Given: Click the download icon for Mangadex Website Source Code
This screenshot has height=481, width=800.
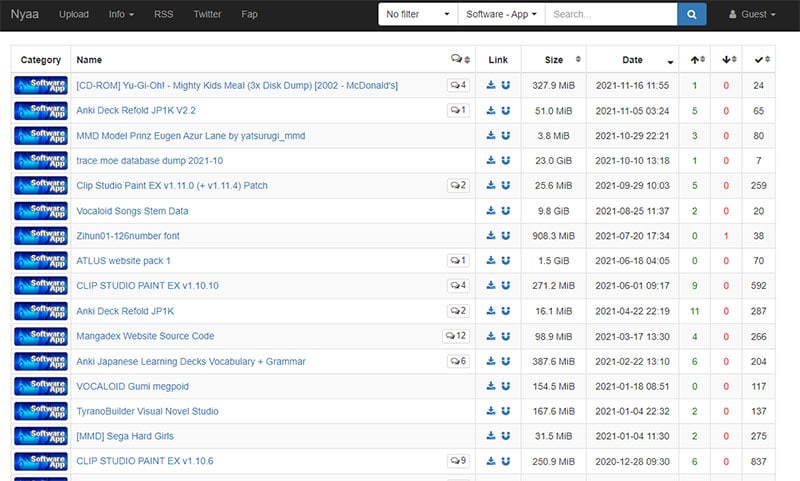Looking at the screenshot, I should point(491,336).
